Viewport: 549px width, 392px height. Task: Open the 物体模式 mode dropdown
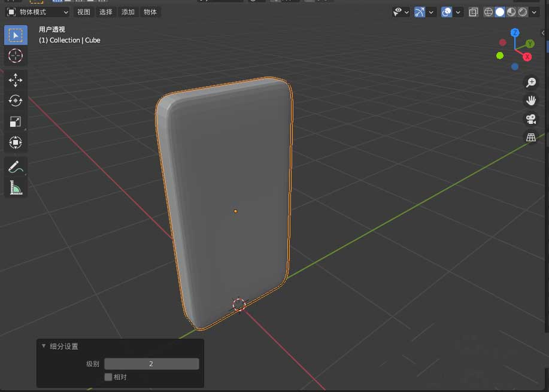(38, 12)
